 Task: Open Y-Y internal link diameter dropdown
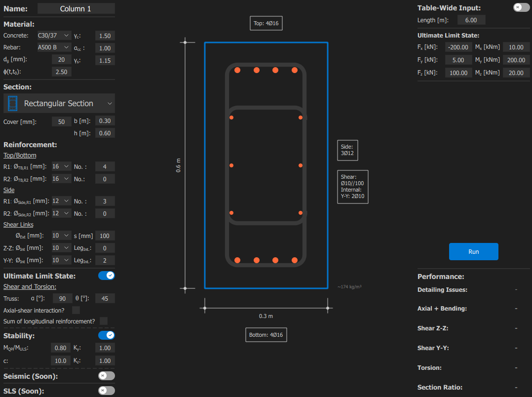[x=61, y=260]
